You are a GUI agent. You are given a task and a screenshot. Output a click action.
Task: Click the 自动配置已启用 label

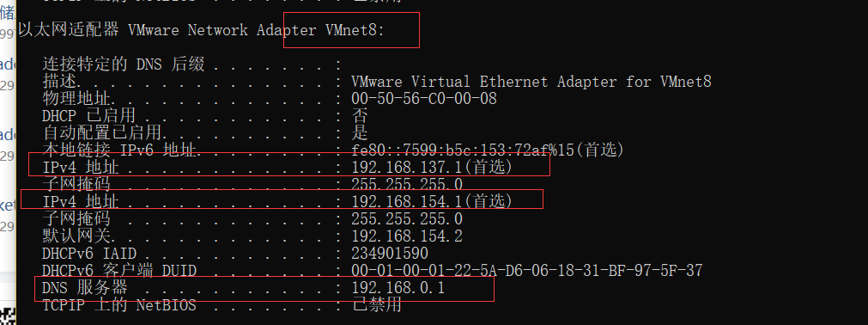(x=101, y=132)
